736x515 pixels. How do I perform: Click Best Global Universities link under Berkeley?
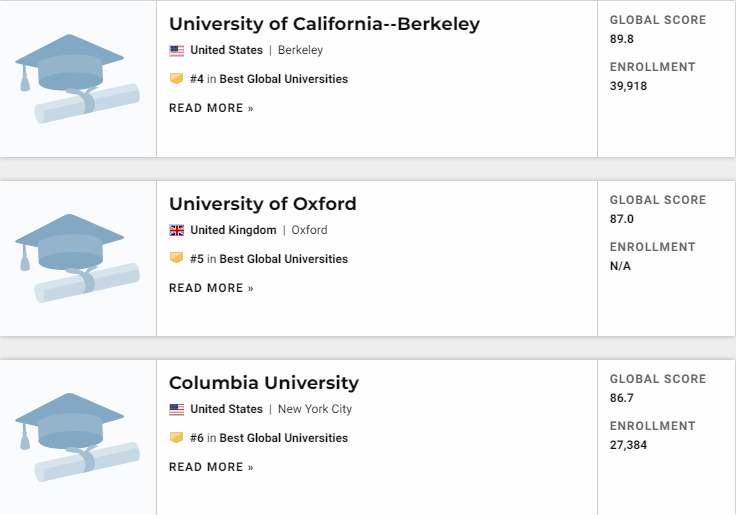284,79
